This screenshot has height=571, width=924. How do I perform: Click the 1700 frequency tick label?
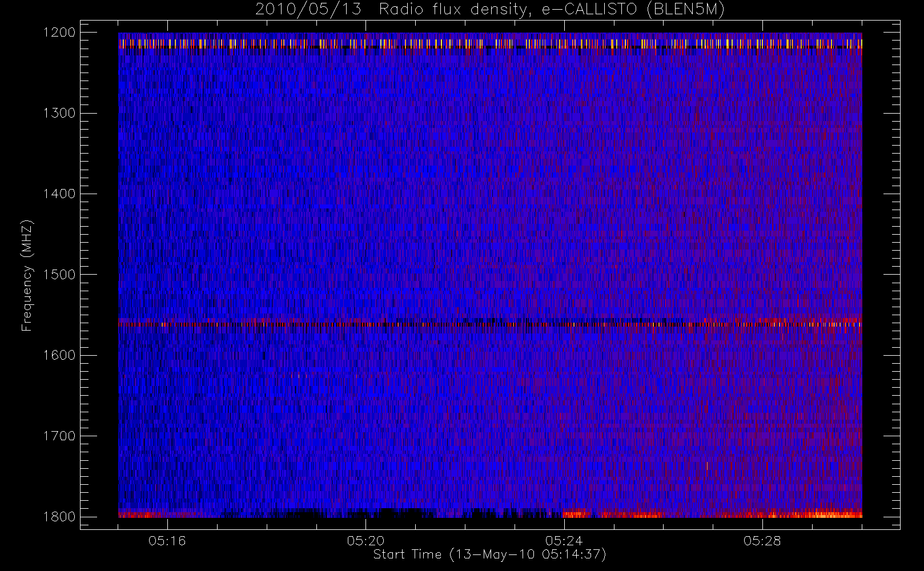(60, 436)
